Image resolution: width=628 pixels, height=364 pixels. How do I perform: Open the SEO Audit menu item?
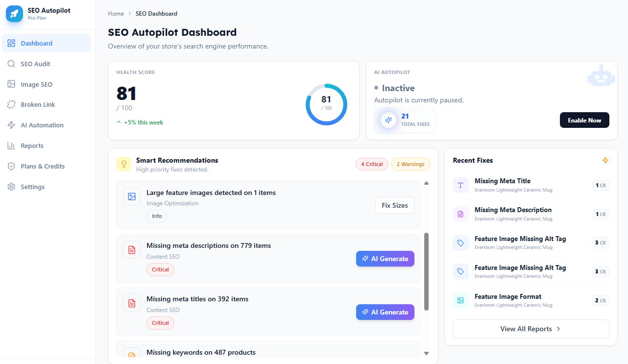[46, 64]
